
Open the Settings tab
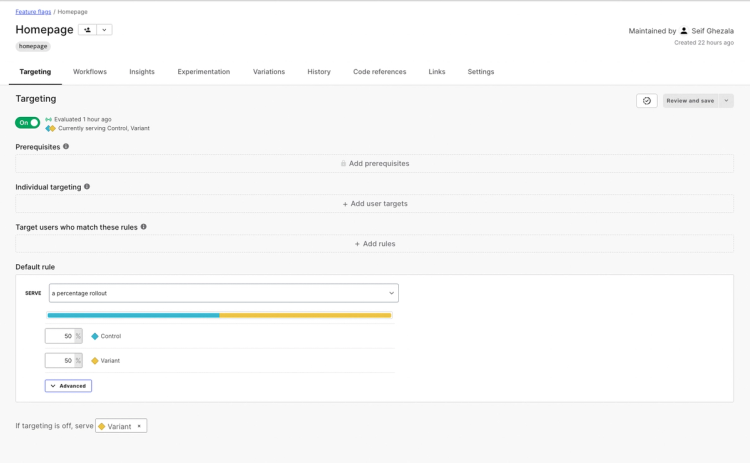click(x=481, y=72)
